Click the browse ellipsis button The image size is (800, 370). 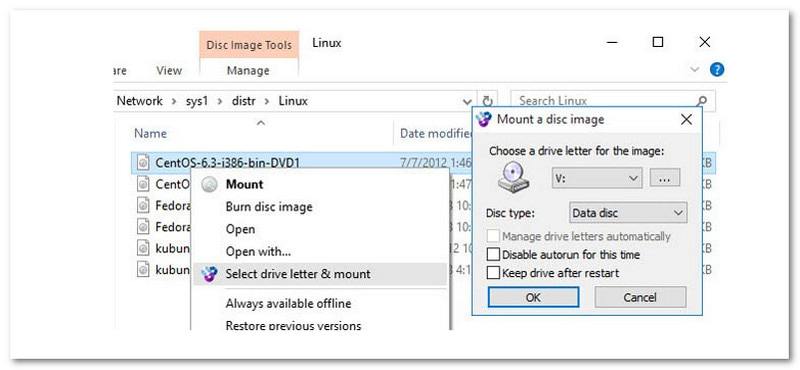[665, 178]
